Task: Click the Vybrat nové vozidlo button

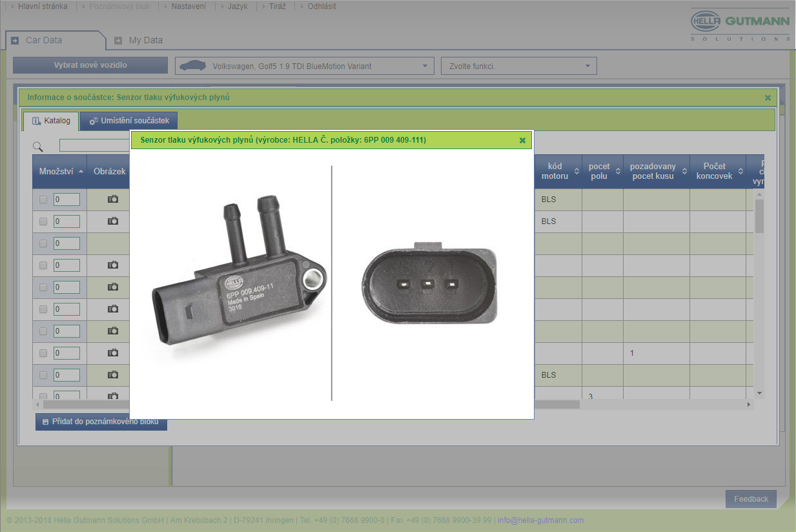Action: [90, 65]
